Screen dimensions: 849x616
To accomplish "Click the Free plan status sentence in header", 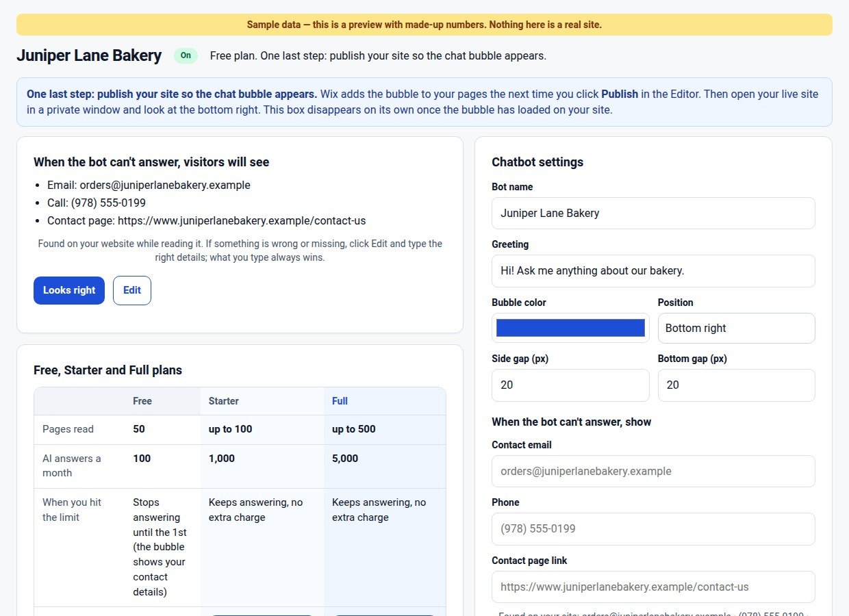I will pyautogui.click(x=378, y=55).
